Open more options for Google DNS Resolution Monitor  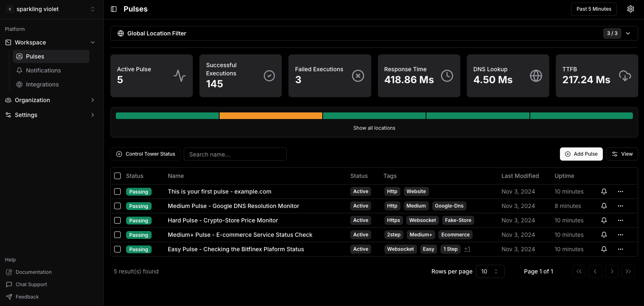pos(621,206)
